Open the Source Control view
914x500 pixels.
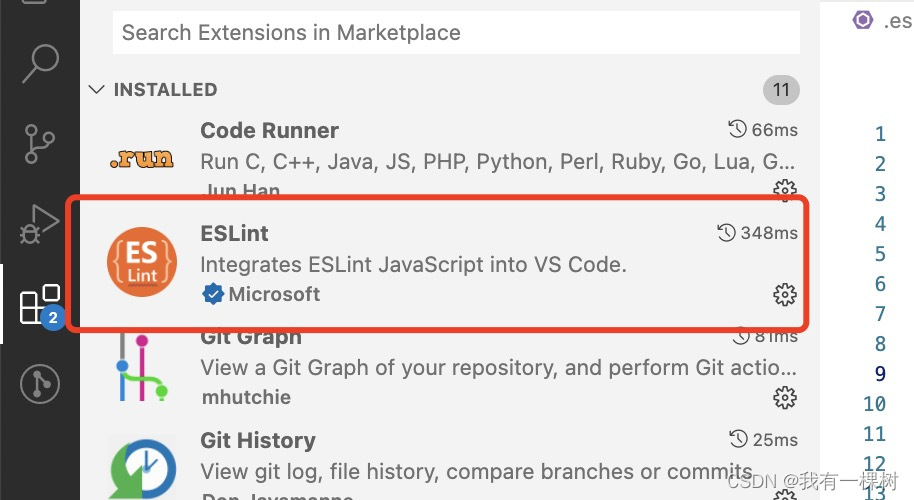coord(40,145)
